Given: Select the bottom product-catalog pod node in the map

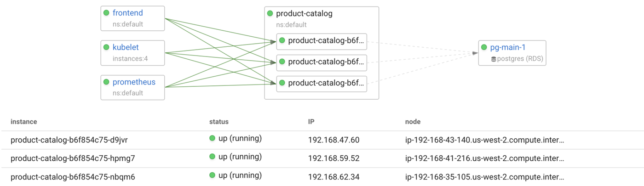Looking at the screenshot, I should pos(322,83).
